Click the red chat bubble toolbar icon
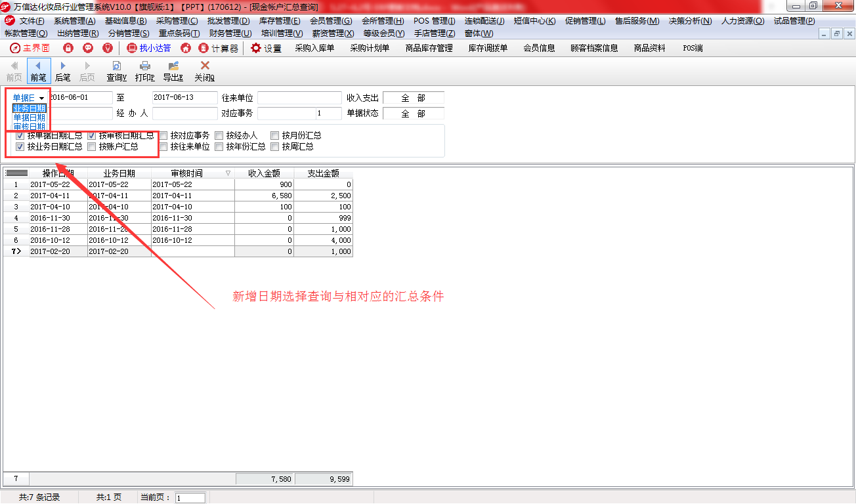Screen dimensions: 856x504 [x=88, y=48]
